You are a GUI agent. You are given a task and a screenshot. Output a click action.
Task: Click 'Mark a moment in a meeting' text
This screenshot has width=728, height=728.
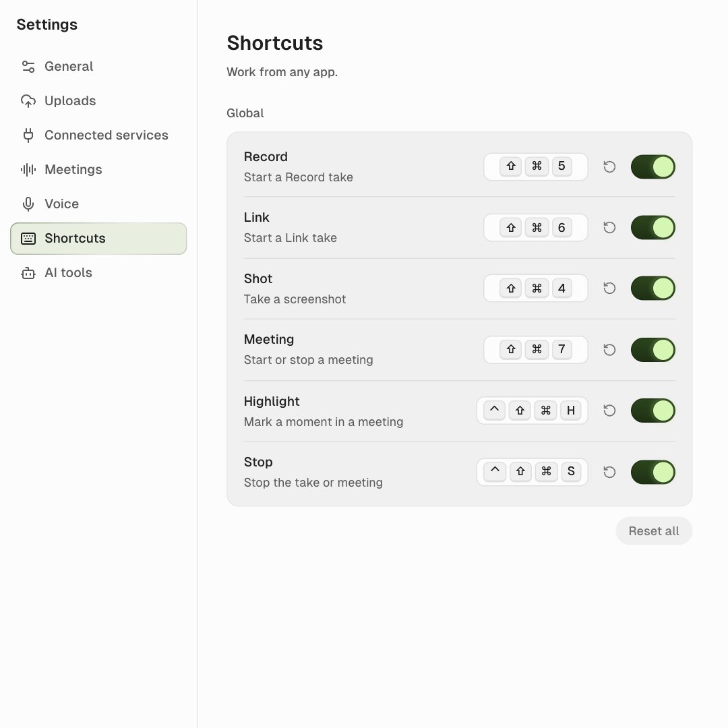tap(324, 422)
